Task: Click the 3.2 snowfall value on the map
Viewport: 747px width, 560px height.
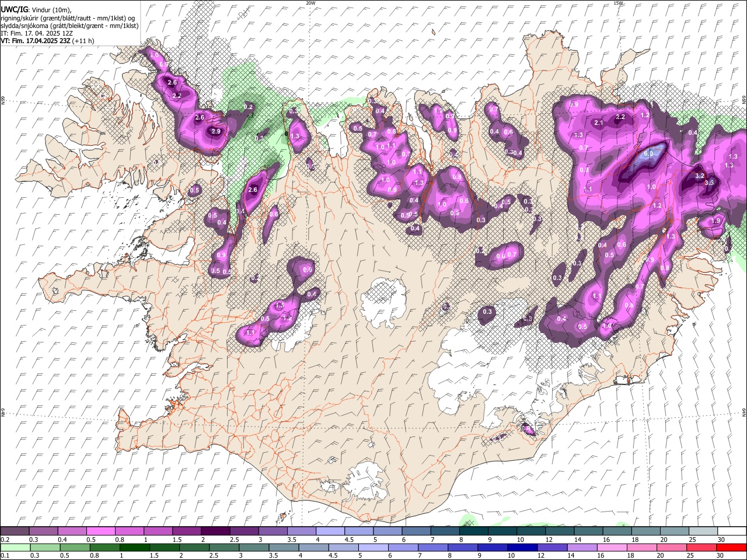Action: [701, 175]
